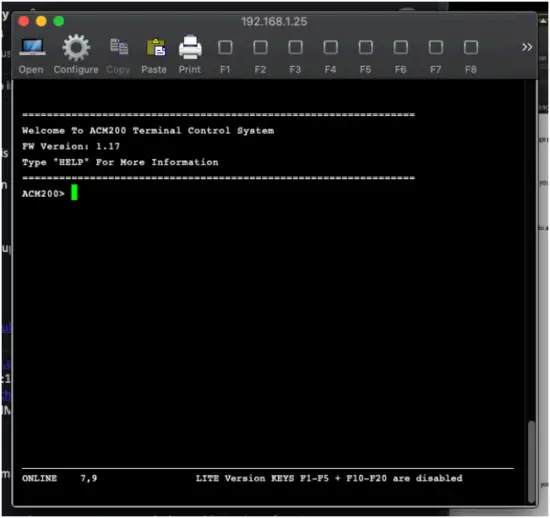Click the 192.168.1.25 window title
This screenshot has height=518, width=550.
pos(274,22)
